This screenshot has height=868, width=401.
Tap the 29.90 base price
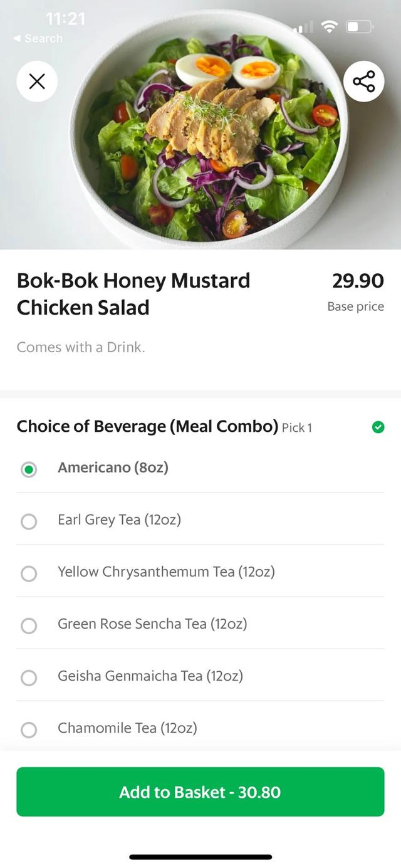[358, 281]
